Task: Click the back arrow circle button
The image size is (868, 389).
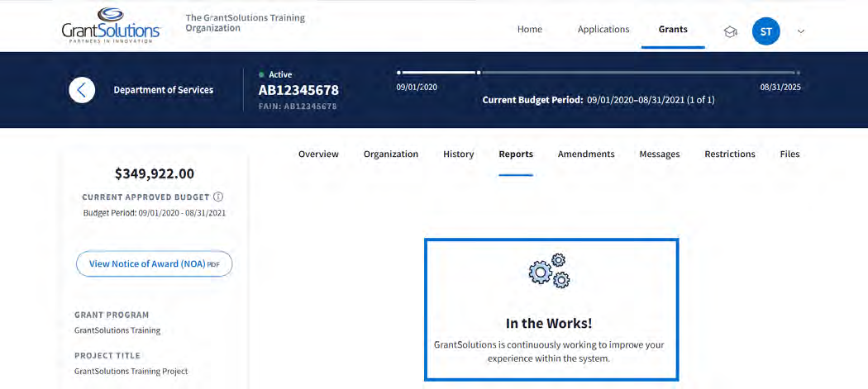Action: pyautogui.click(x=82, y=89)
